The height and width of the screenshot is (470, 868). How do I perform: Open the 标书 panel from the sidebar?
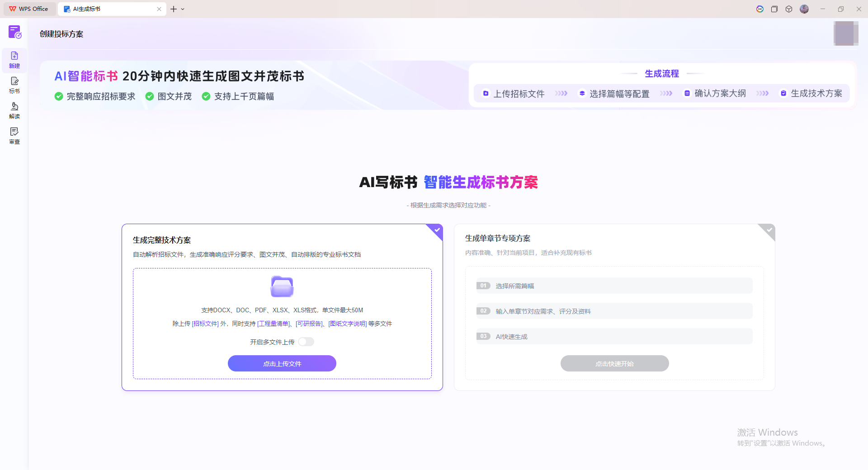(x=14, y=85)
